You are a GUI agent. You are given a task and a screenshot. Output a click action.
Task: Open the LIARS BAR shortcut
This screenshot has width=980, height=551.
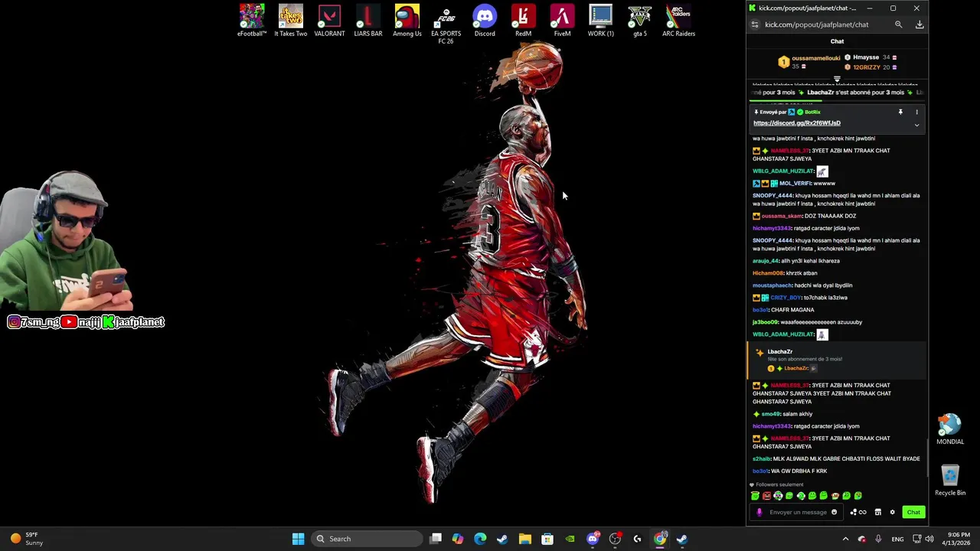pos(368,21)
